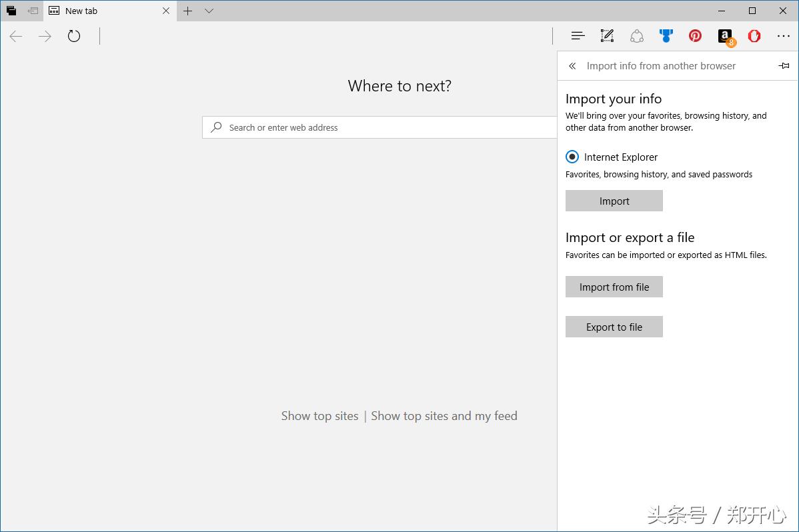
Task: Show top sites and my feed
Action: tap(444, 415)
